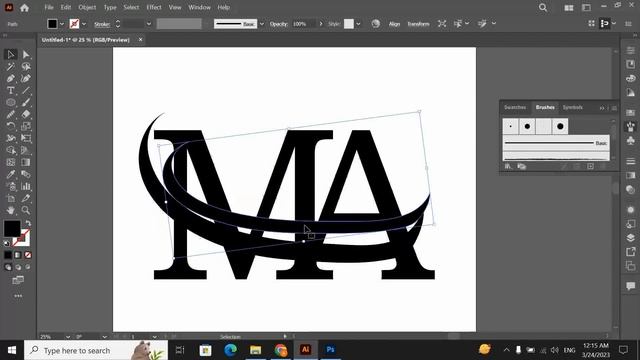Select the Lasso tool
This screenshot has width=640, height=360.
26,66
